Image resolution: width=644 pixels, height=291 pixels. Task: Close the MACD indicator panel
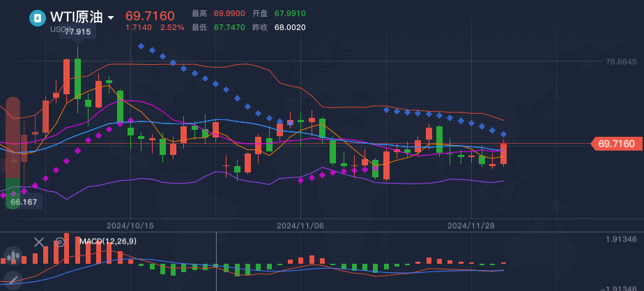click(x=39, y=242)
